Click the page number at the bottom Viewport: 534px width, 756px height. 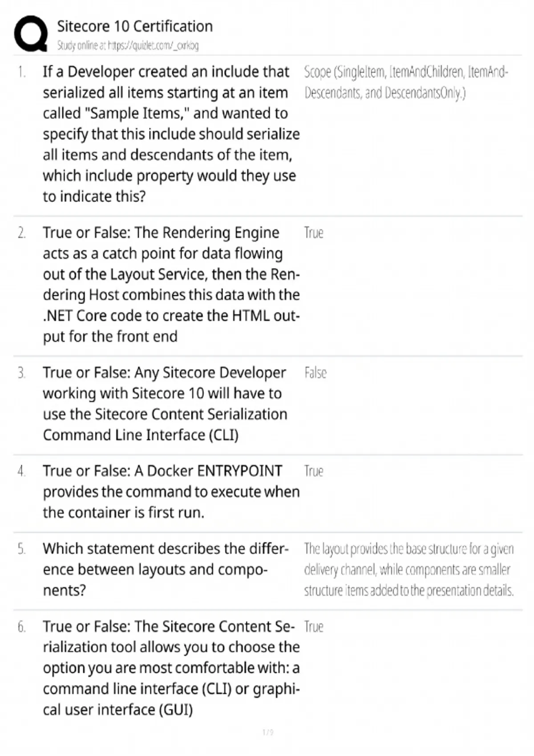267,732
